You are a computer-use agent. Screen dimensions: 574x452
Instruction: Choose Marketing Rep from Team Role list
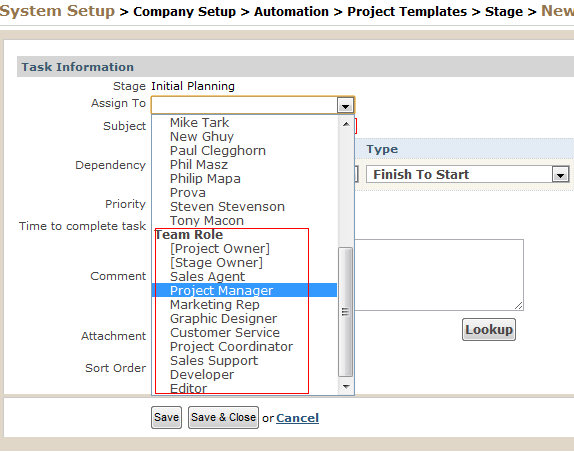tap(245, 305)
